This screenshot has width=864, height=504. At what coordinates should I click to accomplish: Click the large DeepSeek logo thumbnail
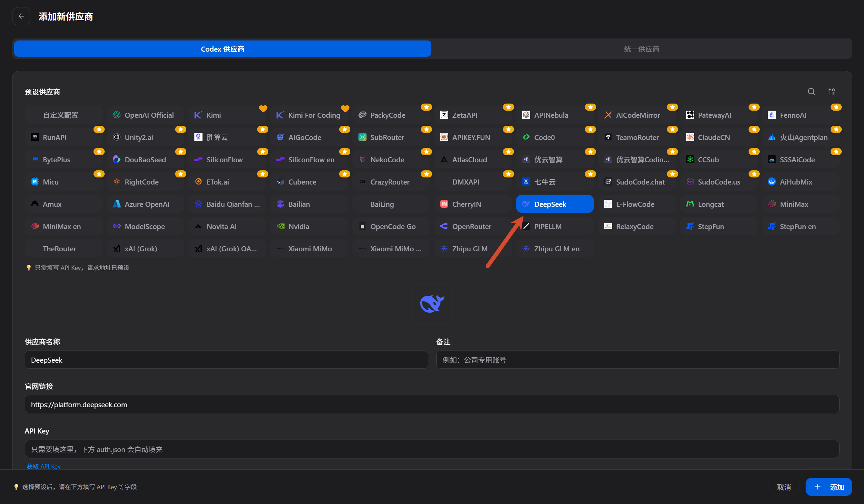point(432,304)
